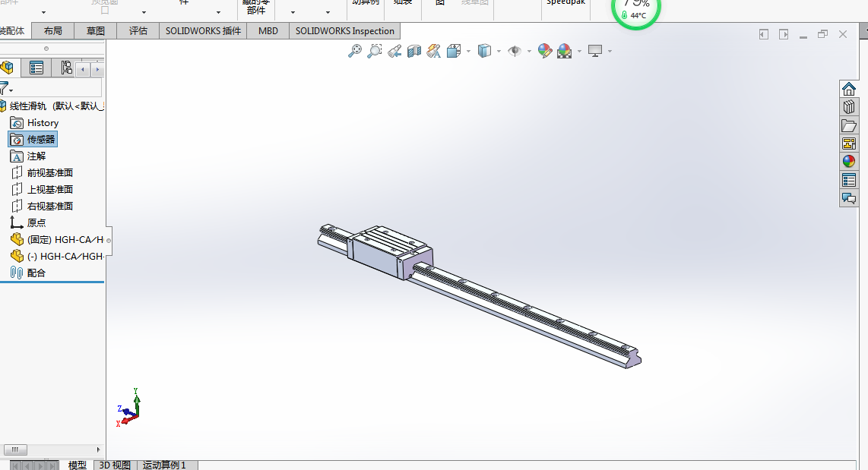Toggle the Hide/Show Items eye icon

point(515,51)
